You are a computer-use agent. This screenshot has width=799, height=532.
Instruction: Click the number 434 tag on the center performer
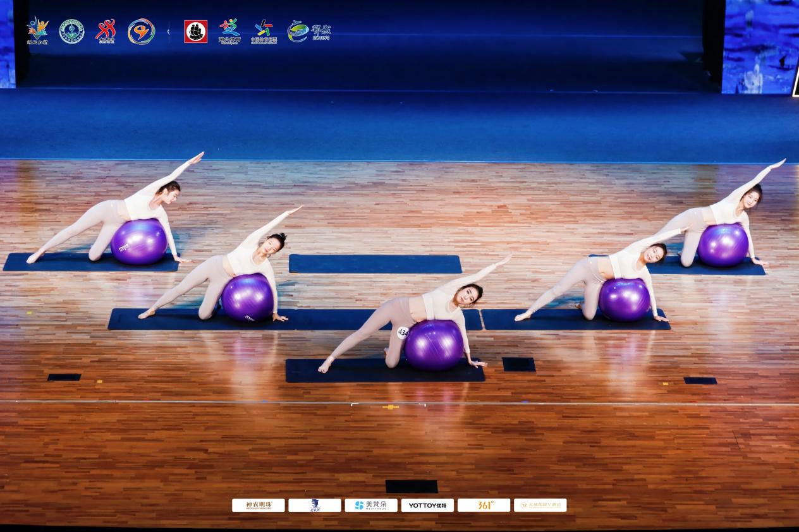[x=403, y=332]
